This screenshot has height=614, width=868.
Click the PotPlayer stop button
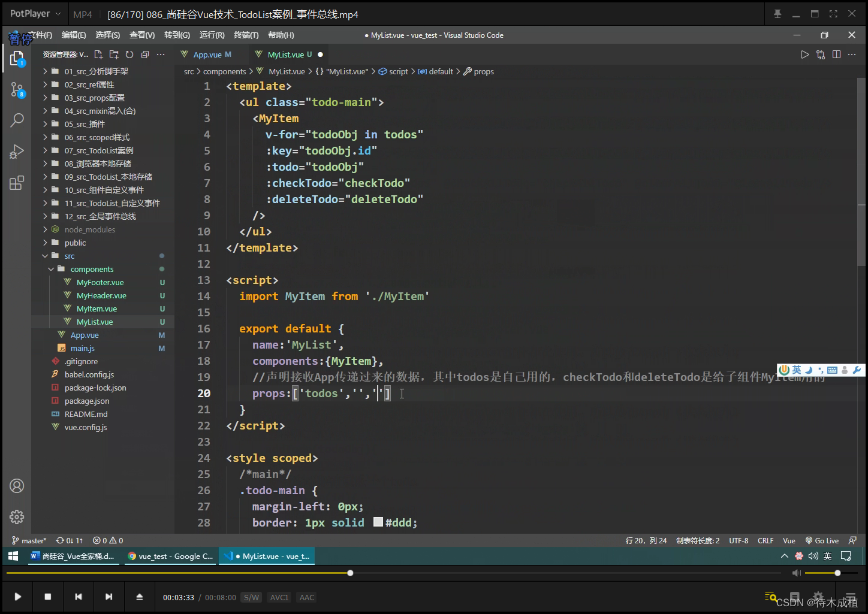(48, 597)
